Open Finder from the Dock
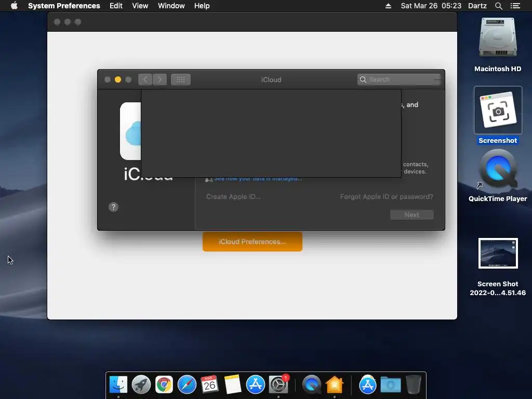Screen dimensions: 532x399 [118, 384]
